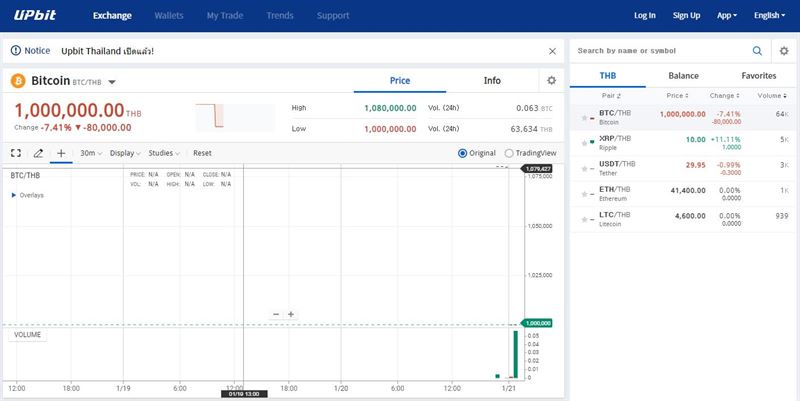Click the search magnifier icon
This screenshot has height=401, width=800.
(x=757, y=51)
